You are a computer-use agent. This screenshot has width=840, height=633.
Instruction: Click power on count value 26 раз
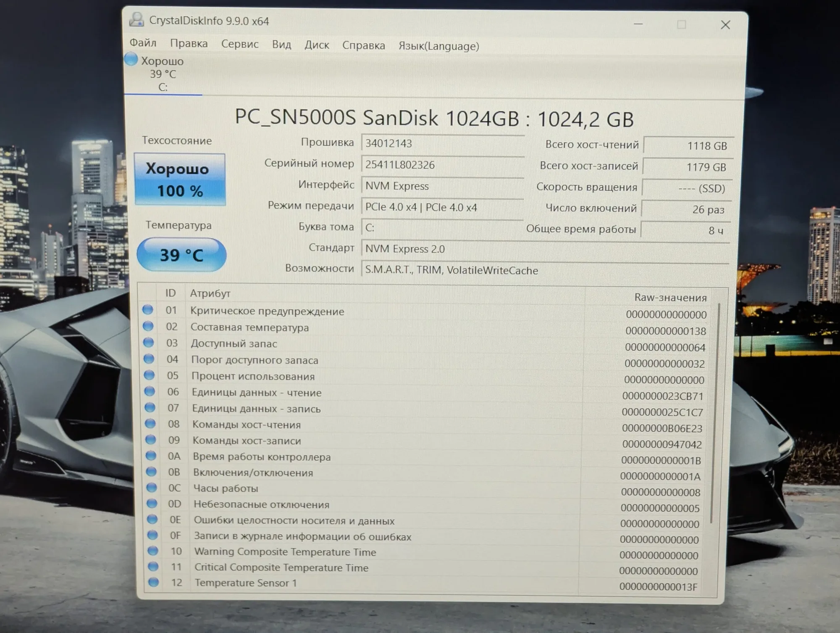point(686,209)
